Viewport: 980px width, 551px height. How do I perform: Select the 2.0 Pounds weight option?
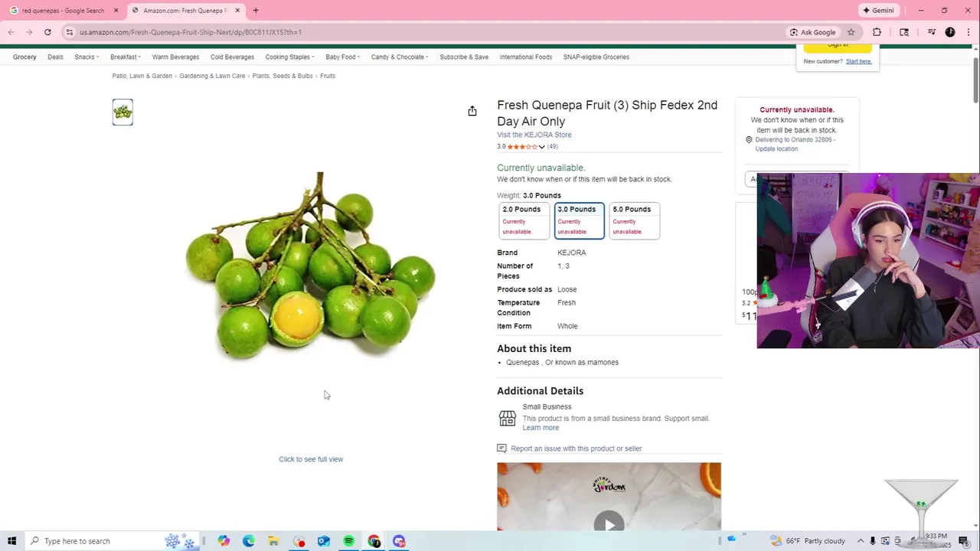pos(524,220)
